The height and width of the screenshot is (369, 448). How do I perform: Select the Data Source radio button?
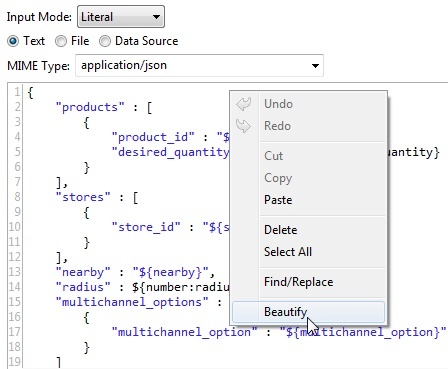tap(105, 41)
